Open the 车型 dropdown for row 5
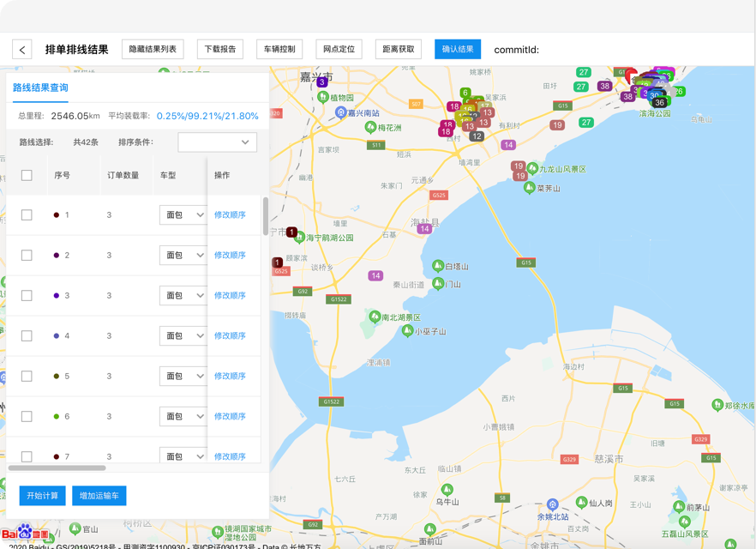The width and height of the screenshot is (756, 549). pyautogui.click(x=183, y=377)
